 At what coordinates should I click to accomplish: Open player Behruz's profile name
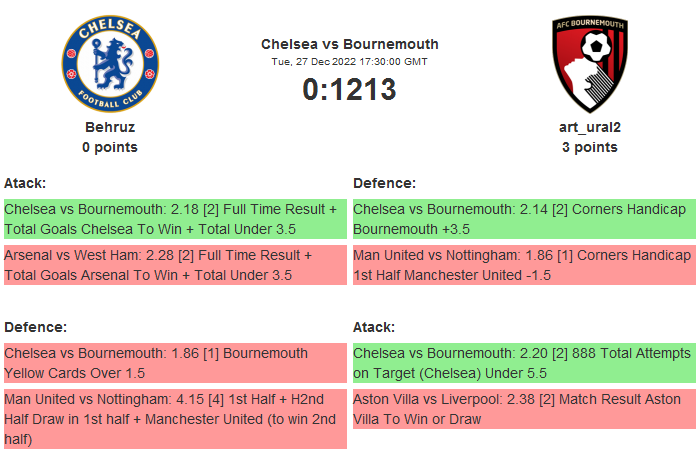110,127
